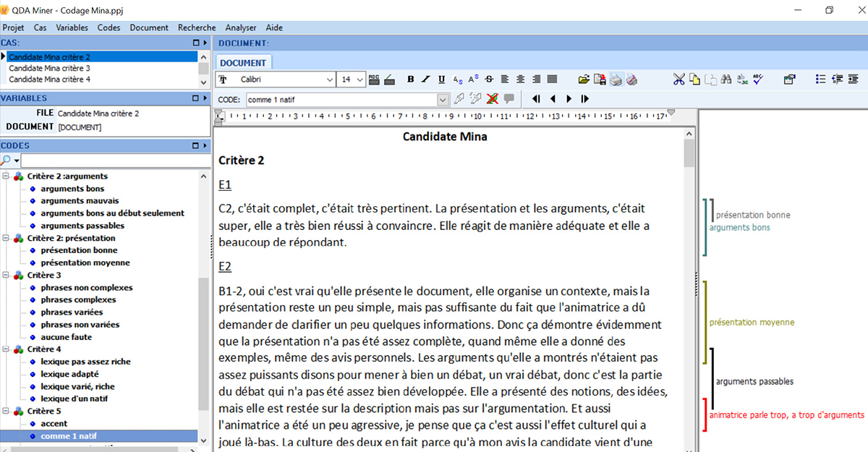Collapse the Critère 2: présentation category
Screen dimensions: 868x452
click(6, 238)
